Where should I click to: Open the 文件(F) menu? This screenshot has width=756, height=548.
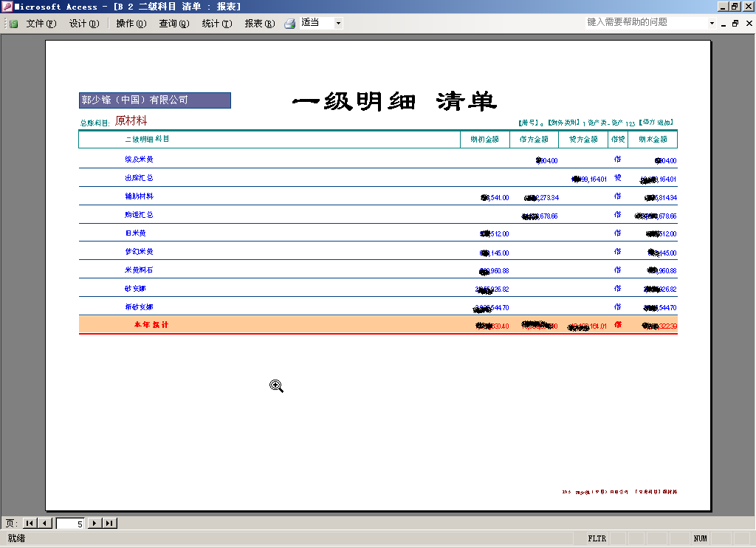(x=41, y=24)
